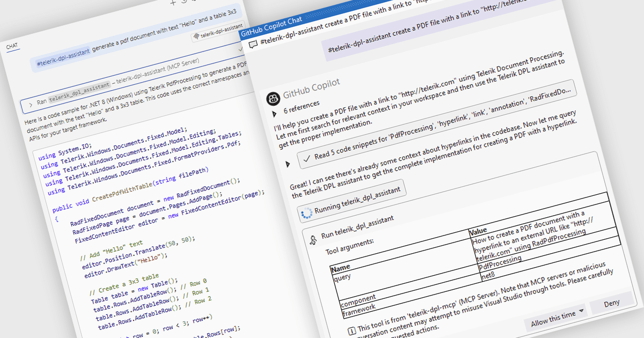Click the spinner on Running telerik_dpl_assistant
This screenshot has width=644, height=338.
coord(308,214)
